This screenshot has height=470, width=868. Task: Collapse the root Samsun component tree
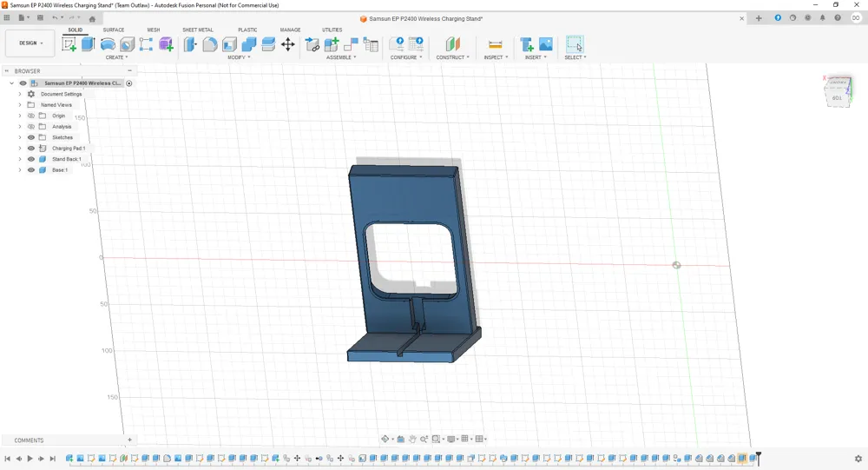tap(11, 83)
